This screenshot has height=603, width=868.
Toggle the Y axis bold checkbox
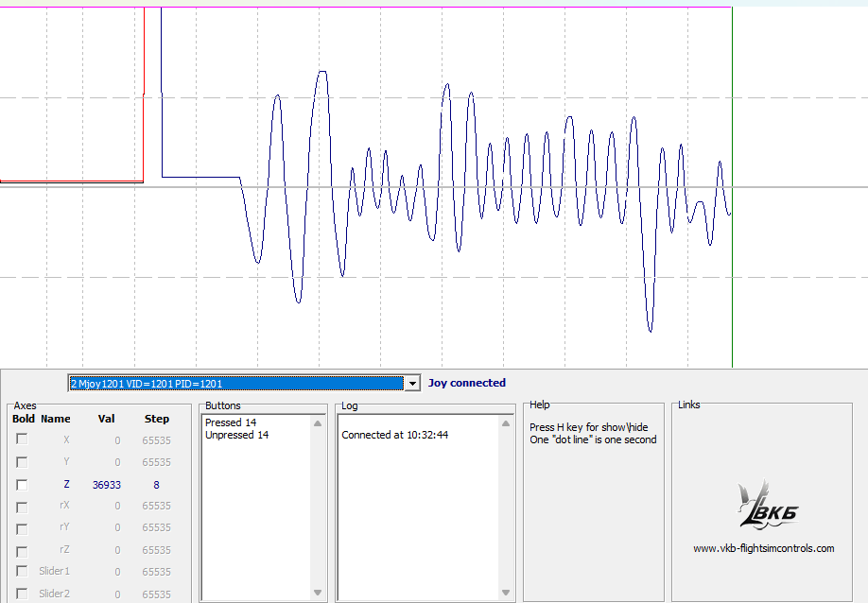click(x=22, y=462)
